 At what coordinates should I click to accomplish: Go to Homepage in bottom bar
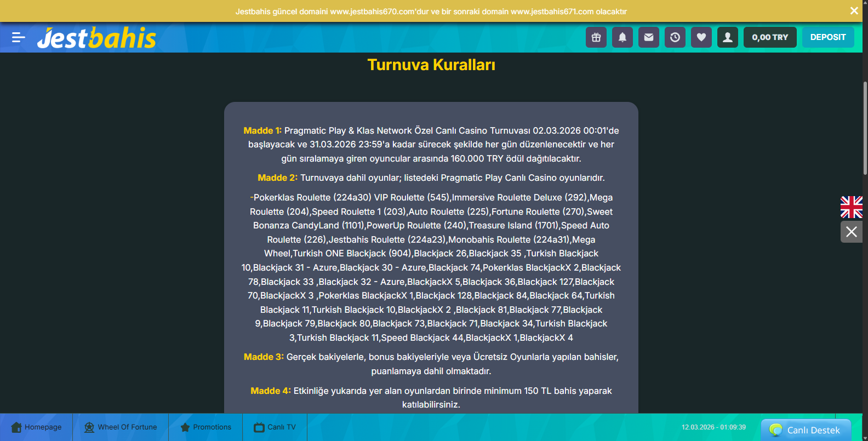point(36,427)
